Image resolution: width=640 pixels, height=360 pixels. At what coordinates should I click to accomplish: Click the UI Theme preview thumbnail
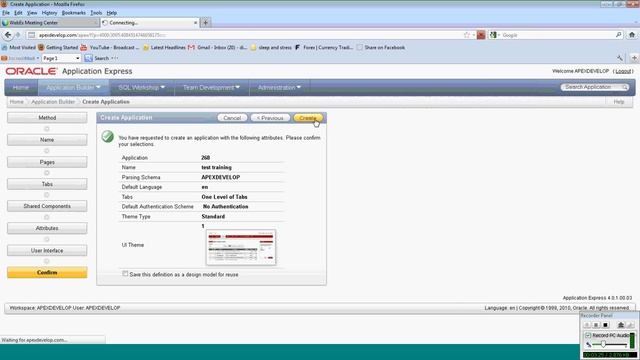click(x=241, y=247)
